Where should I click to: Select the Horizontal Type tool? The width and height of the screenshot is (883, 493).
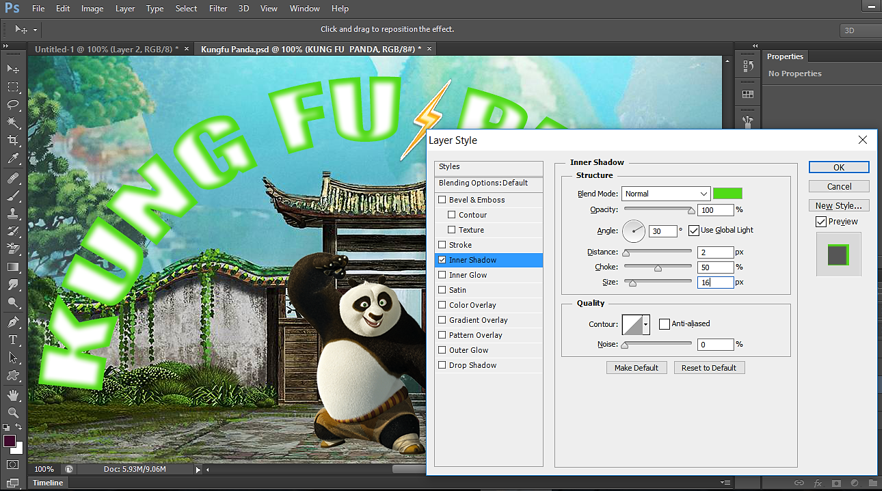pos(13,340)
